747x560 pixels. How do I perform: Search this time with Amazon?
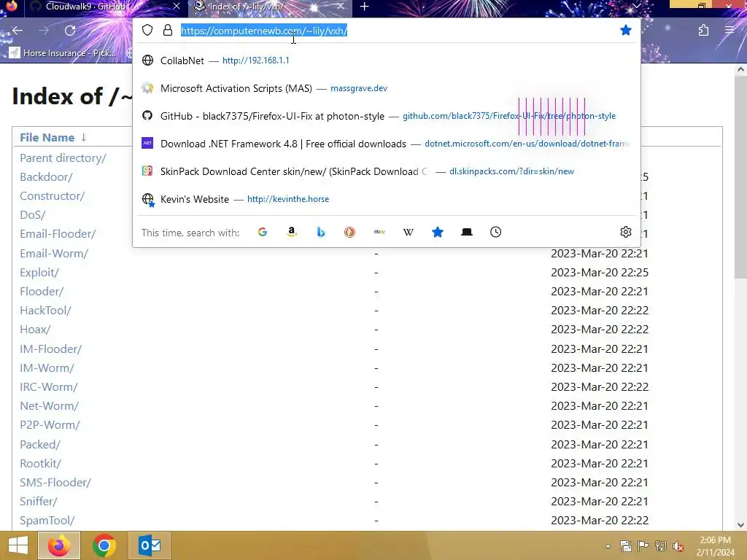[292, 232]
